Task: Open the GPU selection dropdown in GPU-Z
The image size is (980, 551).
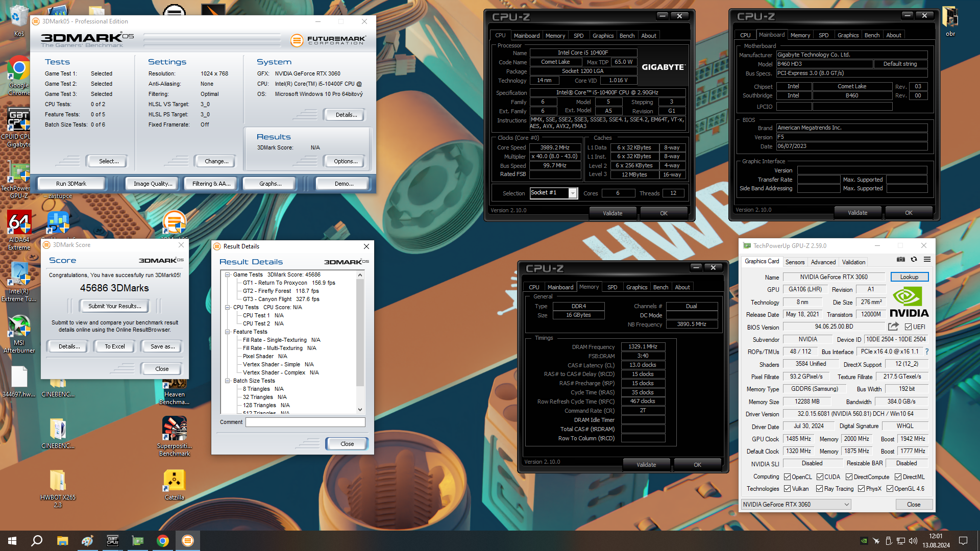Action: [796, 505]
